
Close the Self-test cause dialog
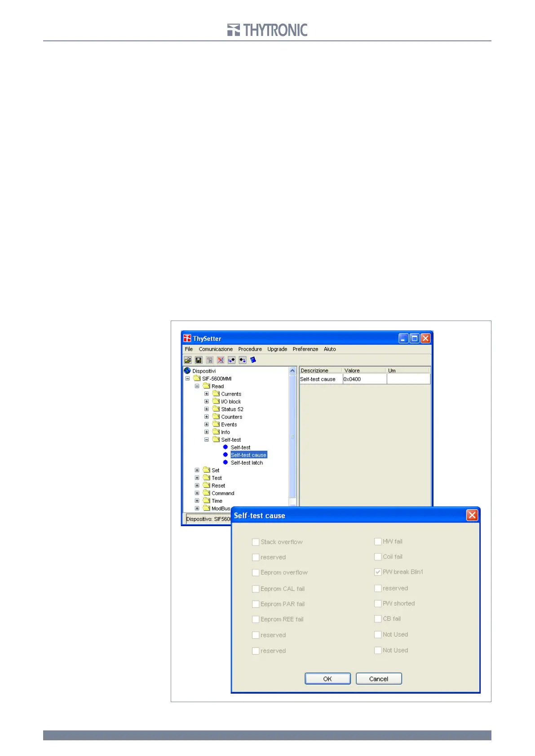[x=472, y=515]
